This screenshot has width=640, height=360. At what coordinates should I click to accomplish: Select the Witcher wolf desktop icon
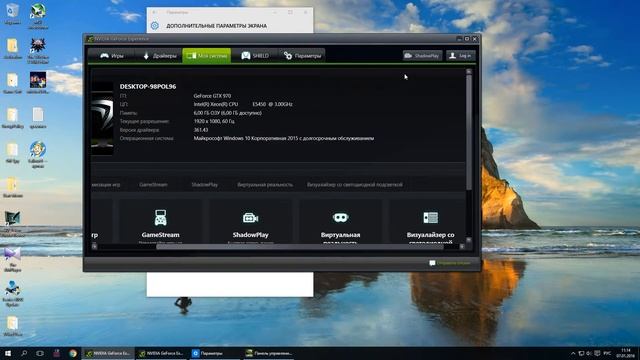tap(38, 50)
